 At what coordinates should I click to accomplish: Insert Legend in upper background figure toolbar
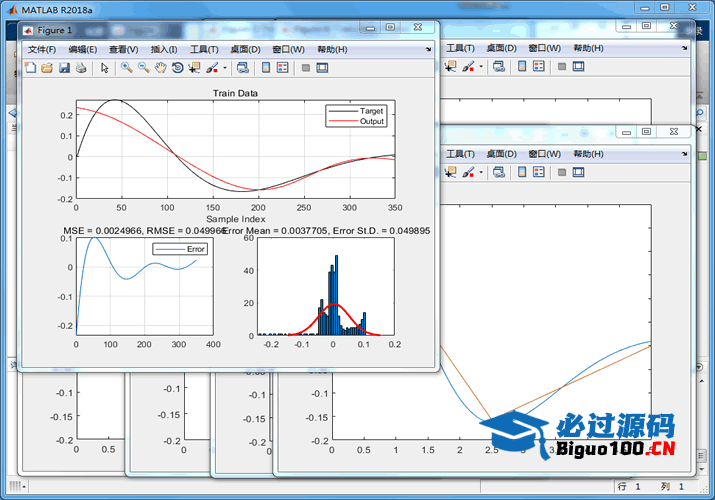(x=539, y=67)
